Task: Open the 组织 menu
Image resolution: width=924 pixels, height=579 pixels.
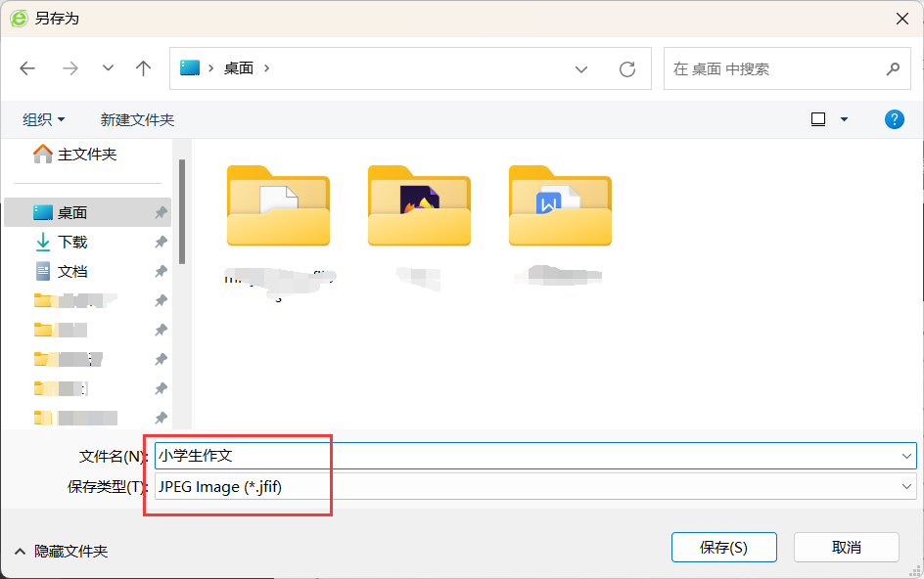Action: [x=44, y=119]
